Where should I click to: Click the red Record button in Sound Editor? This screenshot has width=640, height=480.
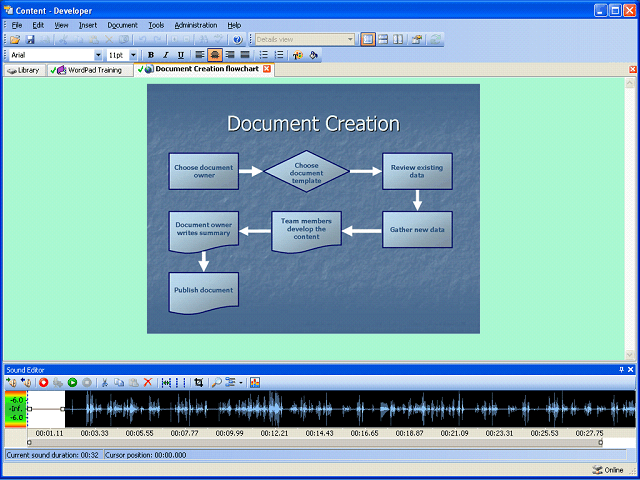click(x=43, y=382)
